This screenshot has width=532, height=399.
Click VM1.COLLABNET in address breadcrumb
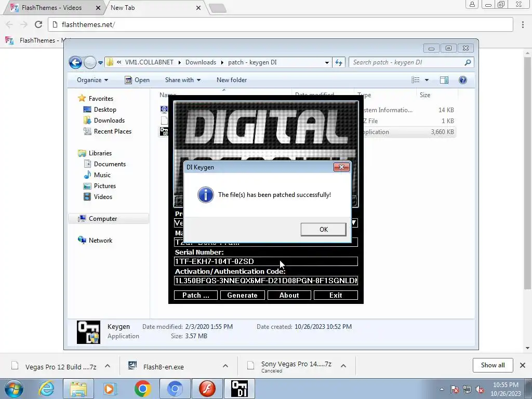coord(149,62)
